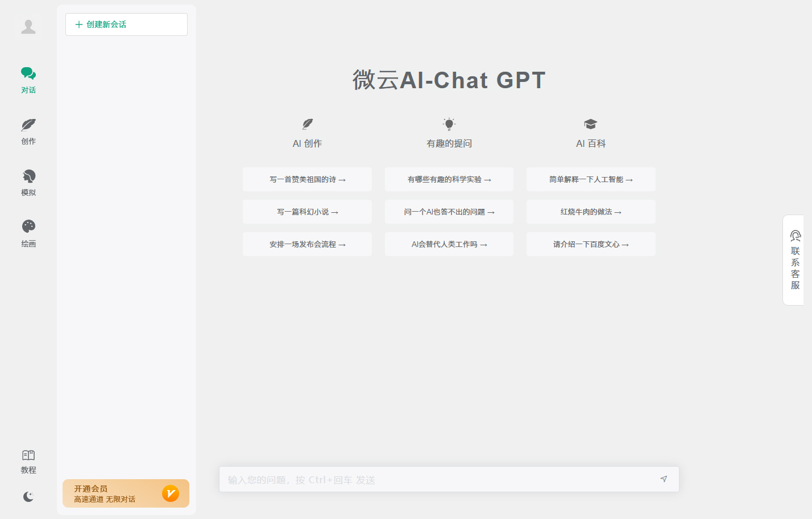Click the 联系客服 text on side tab
The width and height of the screenshot is (812, 519).
tap(796, 268)
